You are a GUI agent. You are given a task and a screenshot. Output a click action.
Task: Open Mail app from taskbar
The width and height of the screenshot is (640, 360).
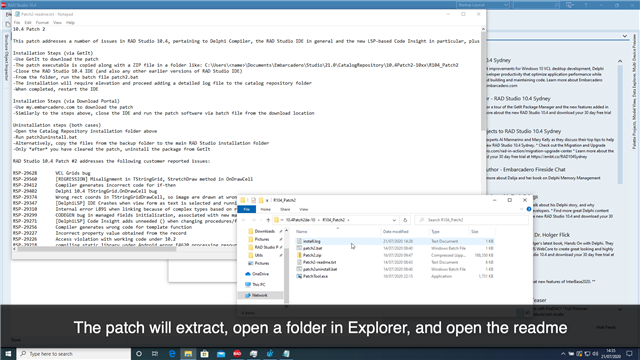point(221,353)
